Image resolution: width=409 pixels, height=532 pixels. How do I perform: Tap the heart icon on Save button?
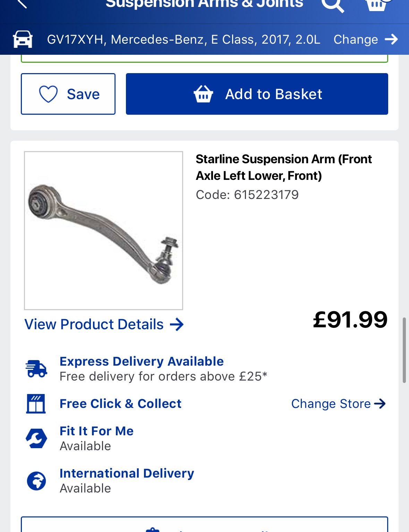point(48,94)
